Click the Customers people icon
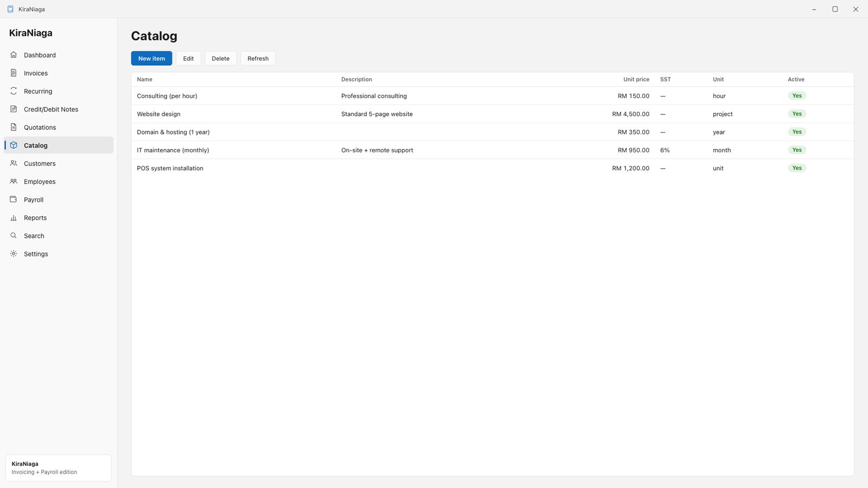This screenshot has width=868, height=488. (x=14, y=163)
